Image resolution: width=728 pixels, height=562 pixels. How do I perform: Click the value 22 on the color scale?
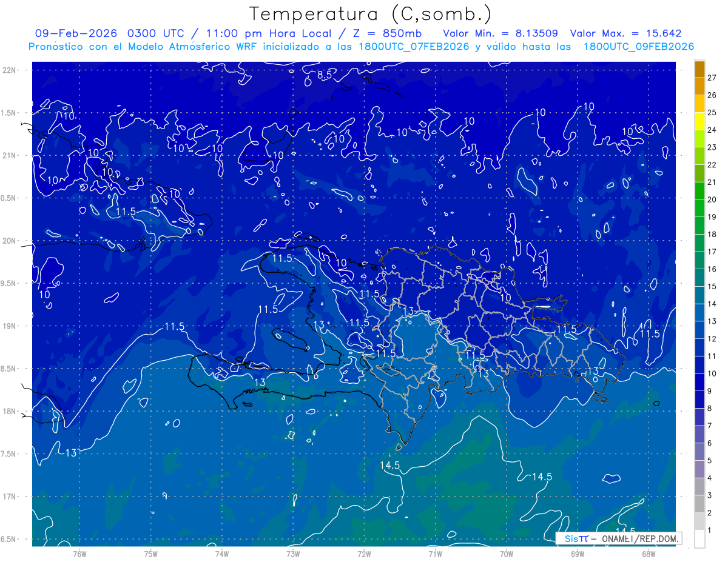pyautogui.click(x=712, y=165)
